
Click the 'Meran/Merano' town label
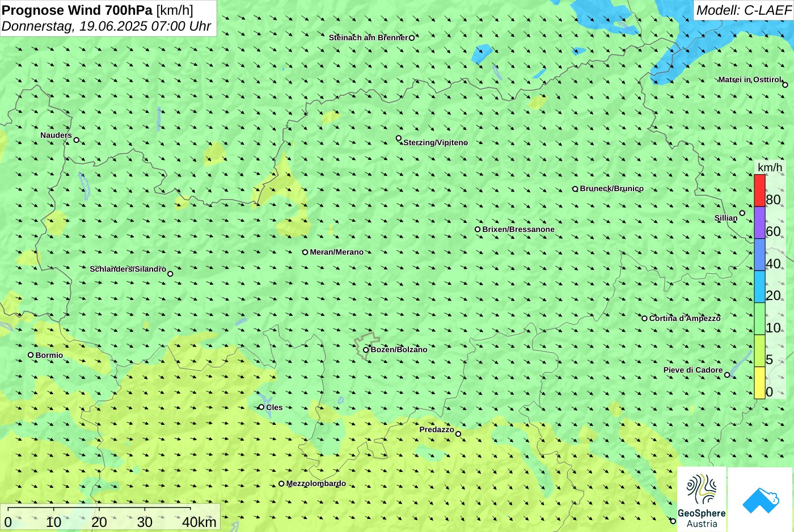pos(336,252)
